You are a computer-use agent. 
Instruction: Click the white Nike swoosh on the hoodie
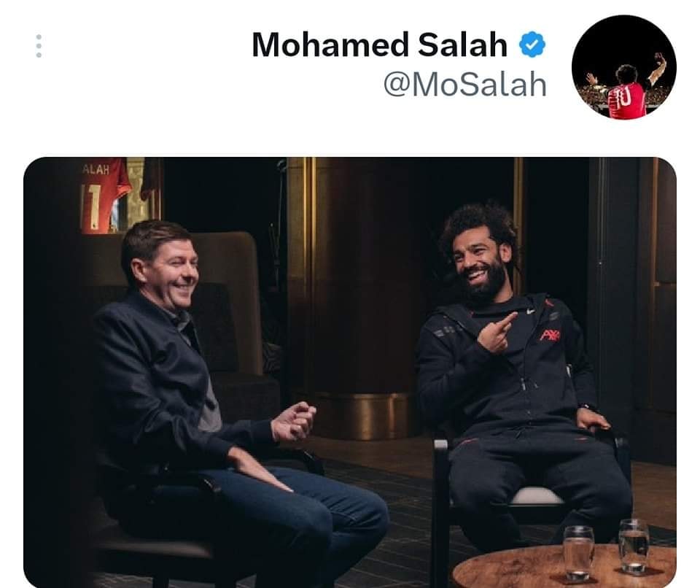[x=530, y=312]
